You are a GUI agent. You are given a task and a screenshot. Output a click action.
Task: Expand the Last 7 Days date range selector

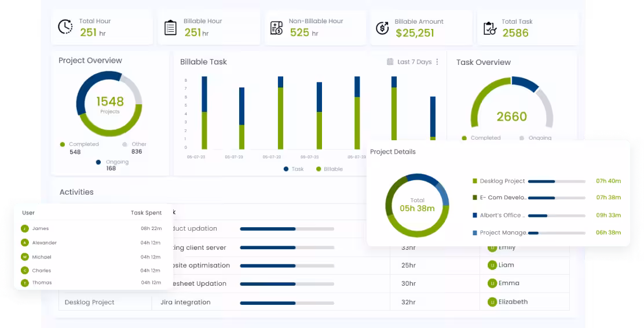coord(414,62)
